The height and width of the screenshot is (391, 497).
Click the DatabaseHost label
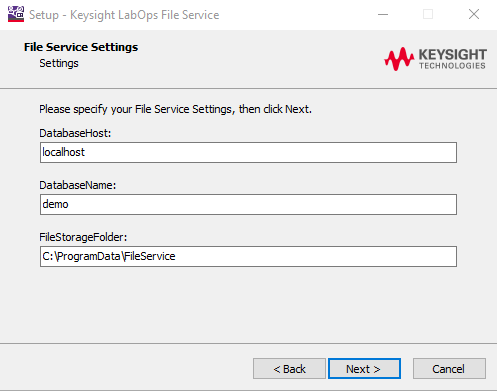tap(75, 133)
